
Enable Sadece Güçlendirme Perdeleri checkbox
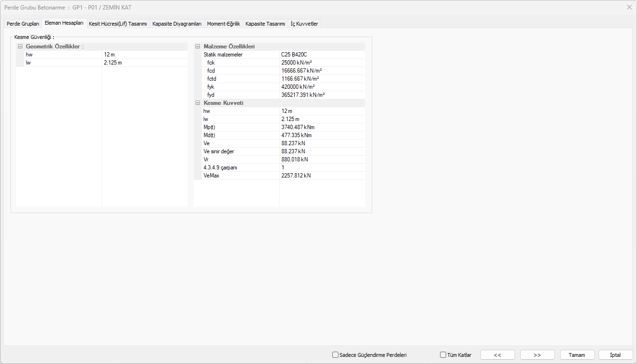point(336,355)
